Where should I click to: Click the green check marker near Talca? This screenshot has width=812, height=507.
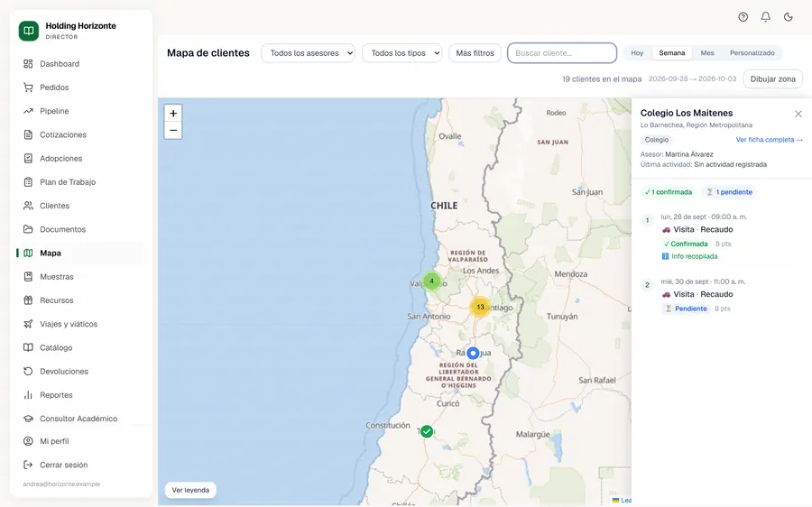pos(427,431)
